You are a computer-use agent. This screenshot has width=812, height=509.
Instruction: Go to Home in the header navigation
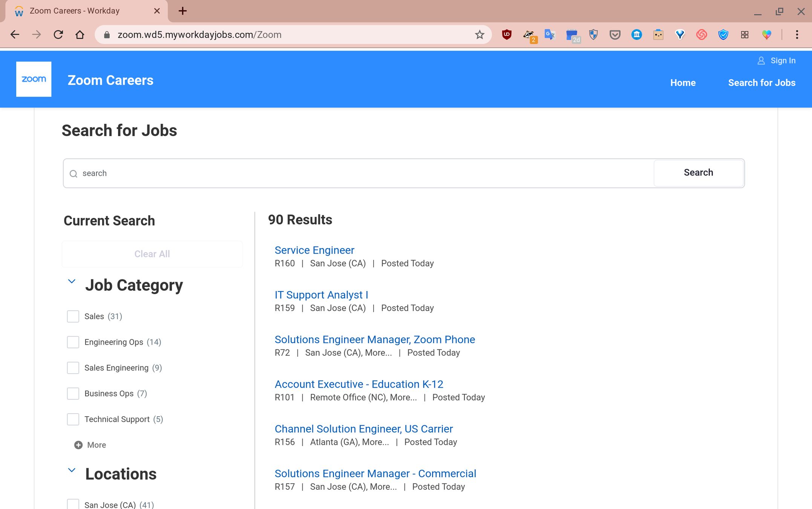[x=683, y=83]
